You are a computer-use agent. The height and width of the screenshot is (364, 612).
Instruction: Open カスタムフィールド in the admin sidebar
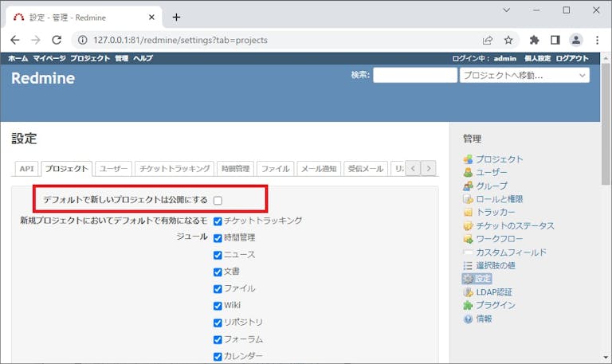coord(512,252)
